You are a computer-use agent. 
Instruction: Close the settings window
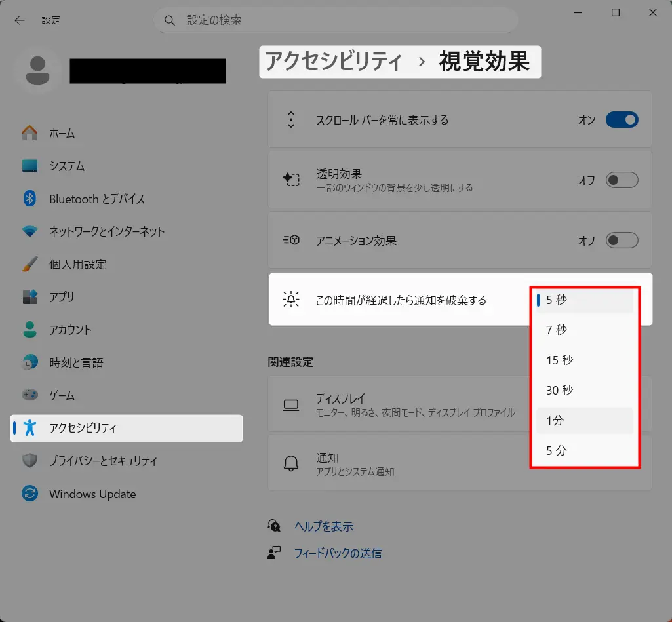coord(653,13)
